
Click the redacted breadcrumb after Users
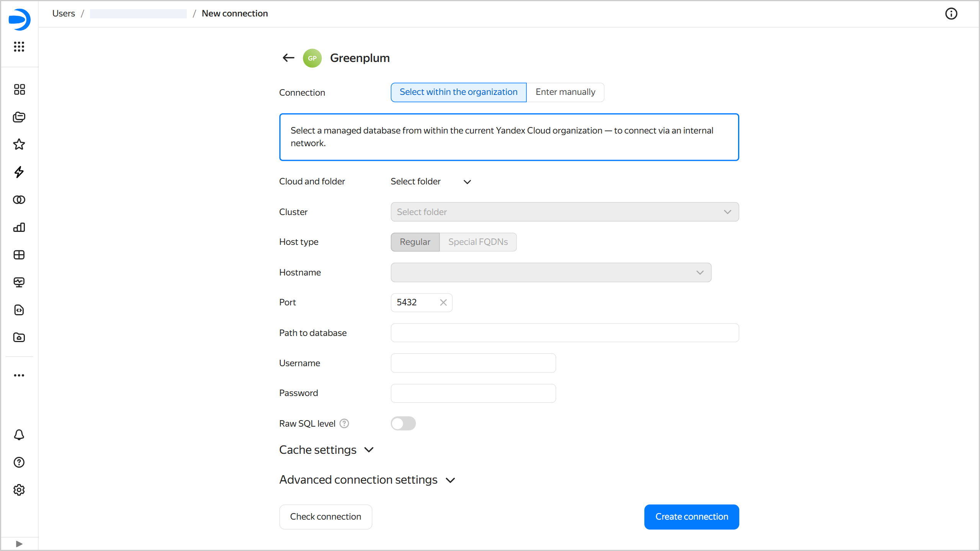pos(138,14)
